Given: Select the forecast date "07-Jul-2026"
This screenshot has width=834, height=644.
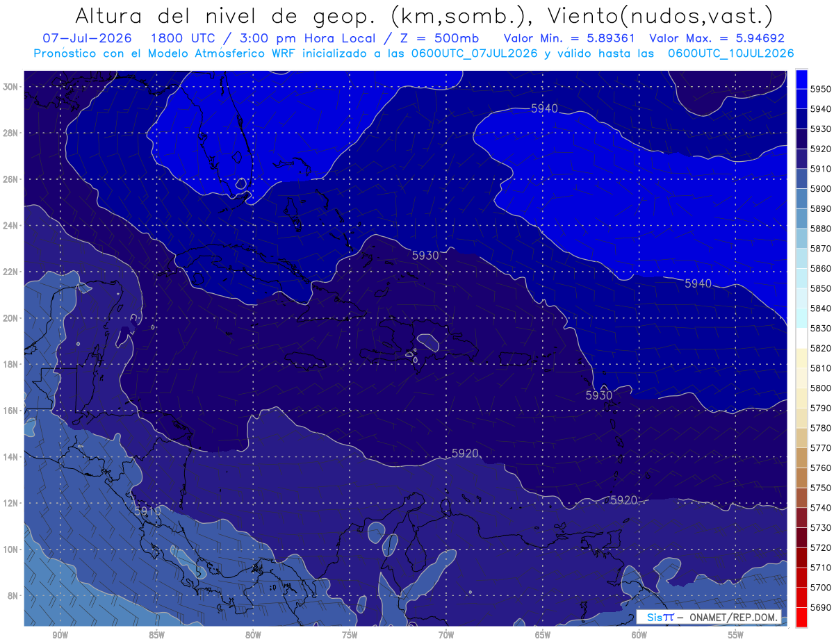Looking at the screenshot, I should tap(88, 38).
